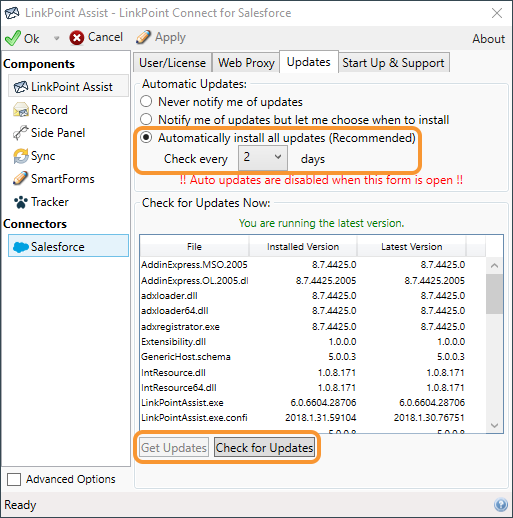The image size is (513, 518).
Task: Select the Updates tab
Action: pyautogui.click(x=309, y=62)
